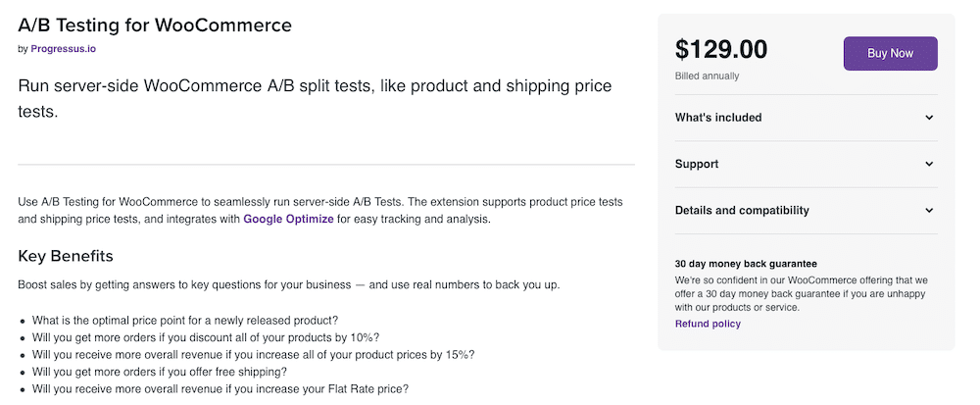Click the chevron icon beside What's included
Image resolution: width=980 pixels, height=405 pixels.
(x=929, y=118)
